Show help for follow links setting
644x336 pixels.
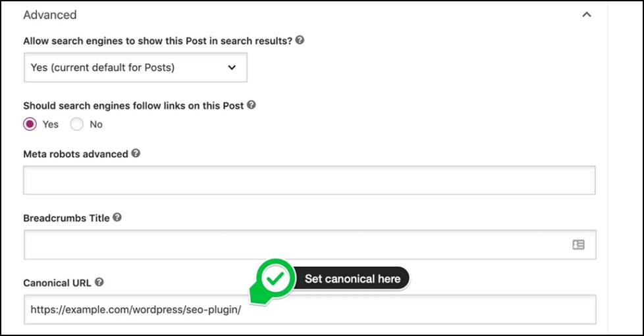tap(252, 105)
